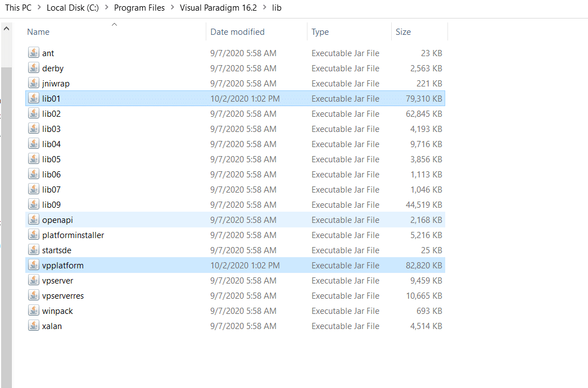Select the winpack jar icon
This screenshot has width=588, height=388.
pyautogui.click(x=34, y=311)
